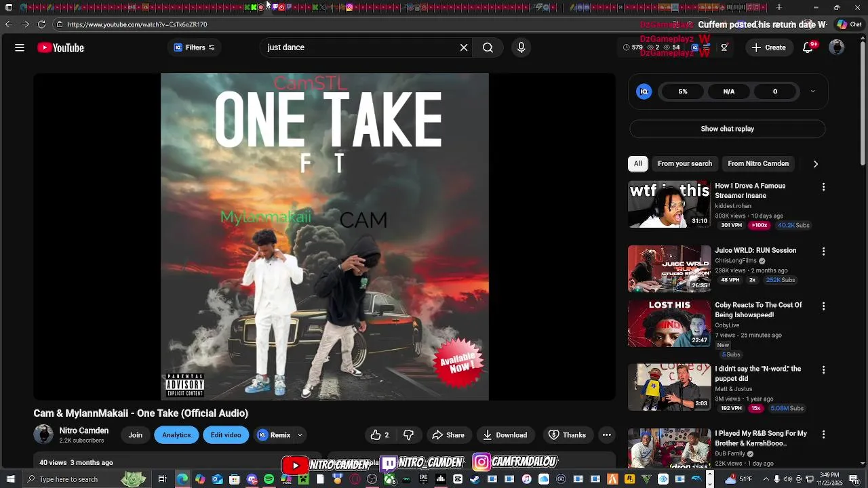The height and width of the screenshot is (488, 868).
Task: Show more filter chips with the right arrow
Action: pyautogui.click(x=816, y=163)
